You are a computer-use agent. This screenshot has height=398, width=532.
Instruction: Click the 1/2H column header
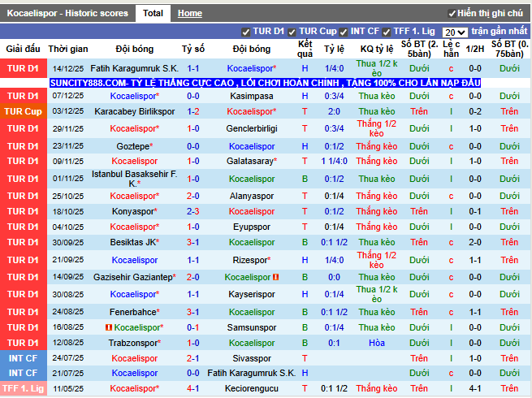474,50
